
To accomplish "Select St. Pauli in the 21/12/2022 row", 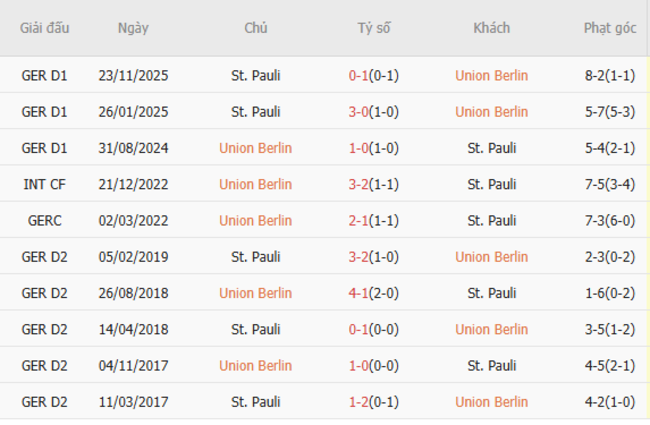I will click(x=491, y=184).
